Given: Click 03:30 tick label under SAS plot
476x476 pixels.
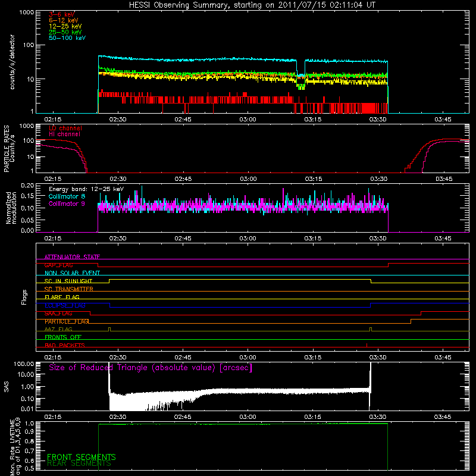Looking at the screenshot, I should pyautogui.click(x=378, y=417).
